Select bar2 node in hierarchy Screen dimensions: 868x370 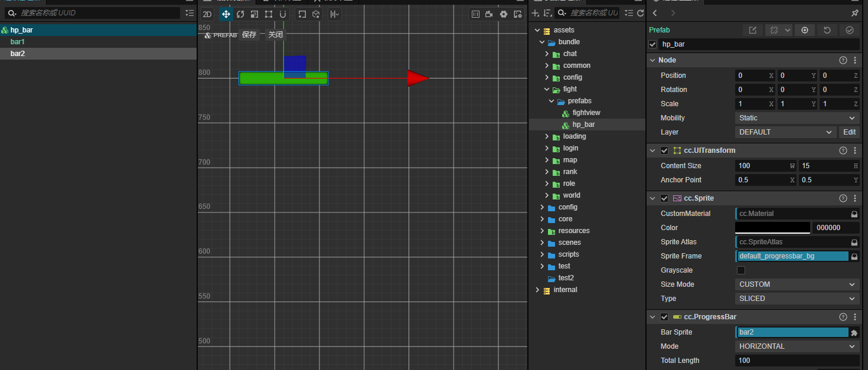tap(98, 54)
